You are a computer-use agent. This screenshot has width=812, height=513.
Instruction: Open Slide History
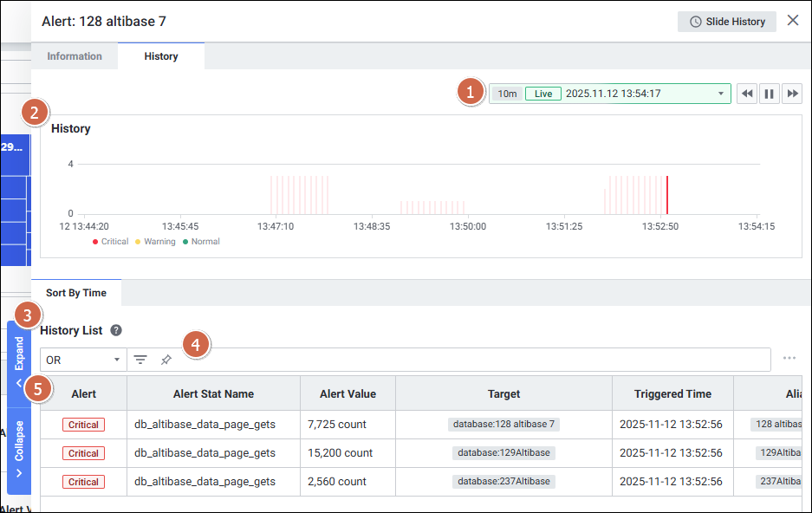coord(727,22)
